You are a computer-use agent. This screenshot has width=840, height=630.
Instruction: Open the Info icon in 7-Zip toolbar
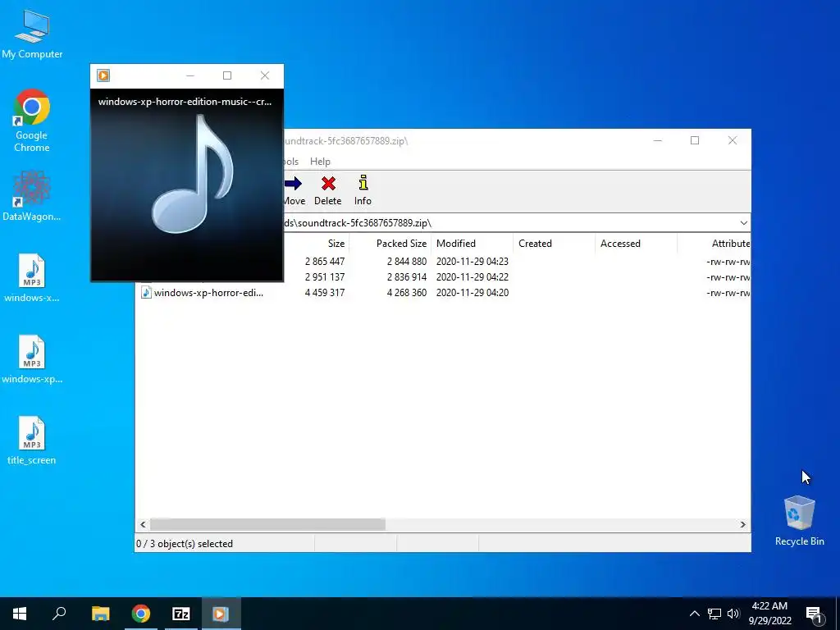[363, 183]
